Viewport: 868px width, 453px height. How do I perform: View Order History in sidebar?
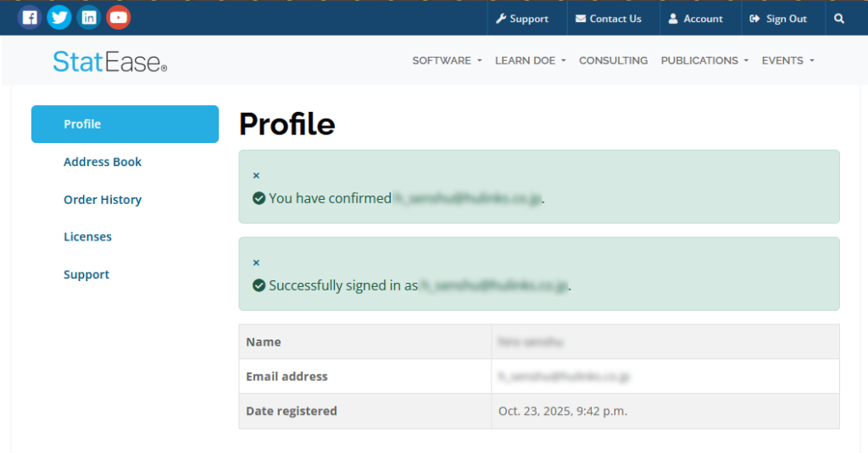103,200
